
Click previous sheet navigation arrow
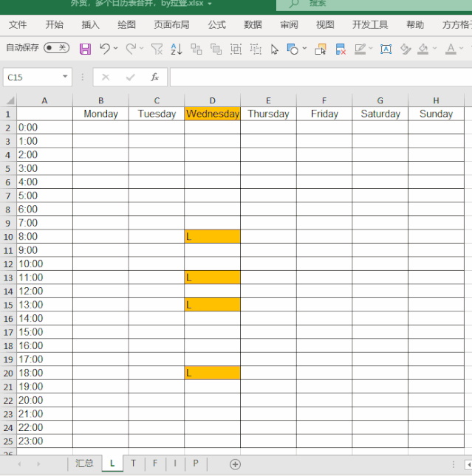[19, 464]
